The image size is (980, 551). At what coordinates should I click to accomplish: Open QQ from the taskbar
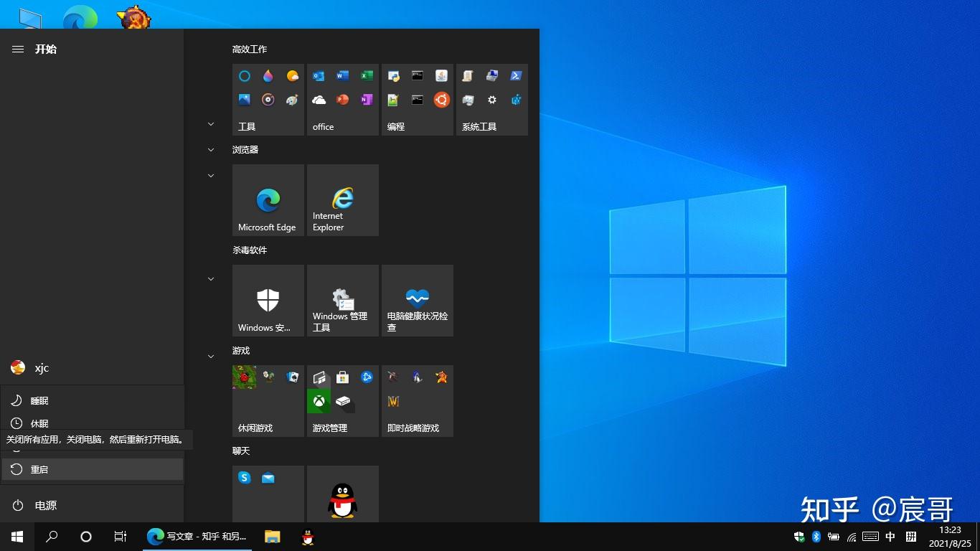308,537
